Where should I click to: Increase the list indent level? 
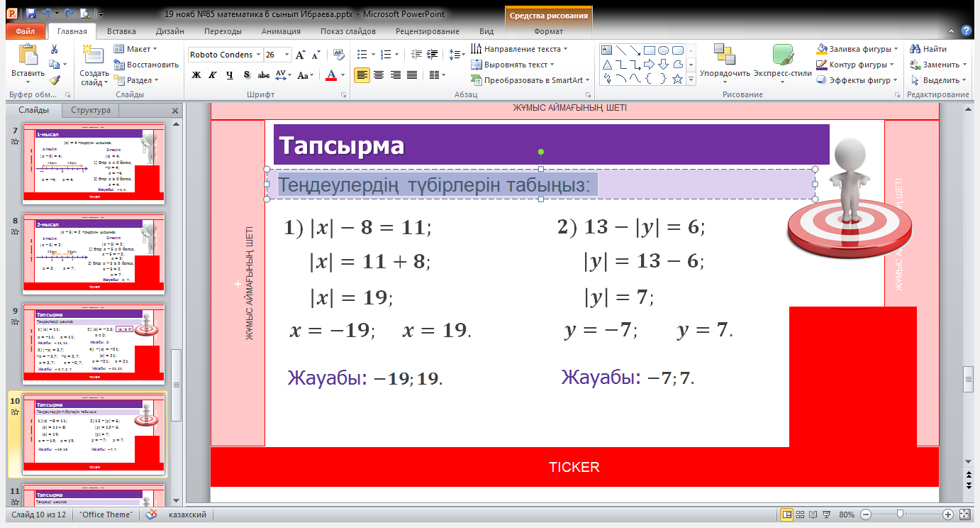pyautogui.click(x=433, y=55)
